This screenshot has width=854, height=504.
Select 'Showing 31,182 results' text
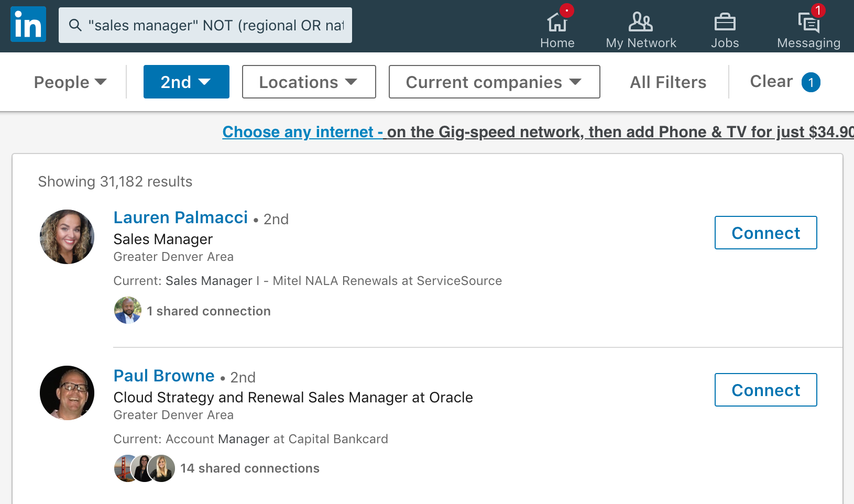(x=115, y=182)
